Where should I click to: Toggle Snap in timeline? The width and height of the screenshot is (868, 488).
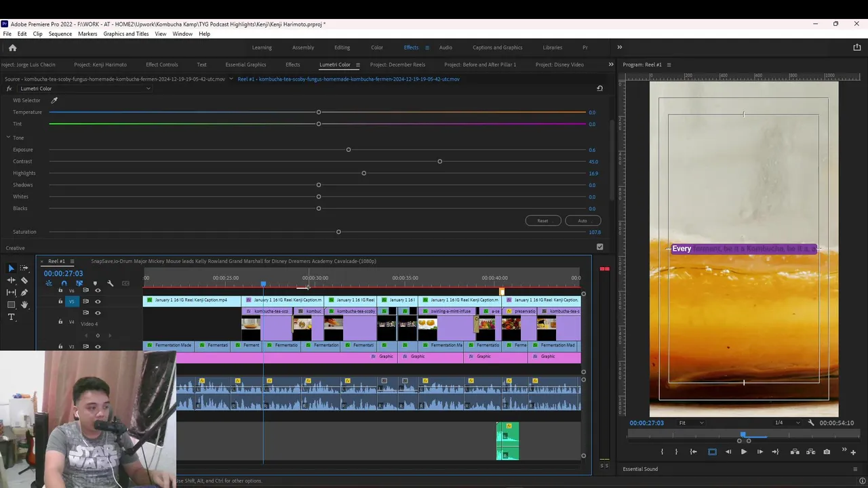[x=64, y=283]
